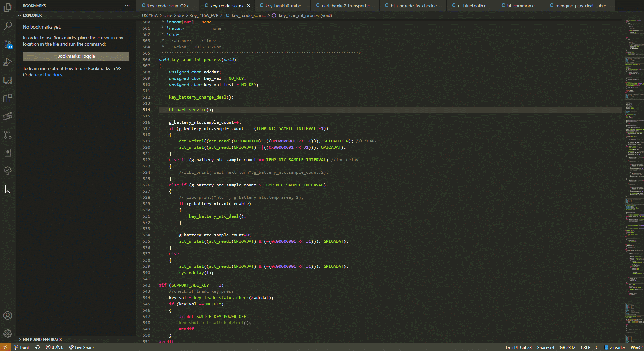
Task: Open the Accounts menu icon
Action: pyautogui.click(x=8, y=315)
